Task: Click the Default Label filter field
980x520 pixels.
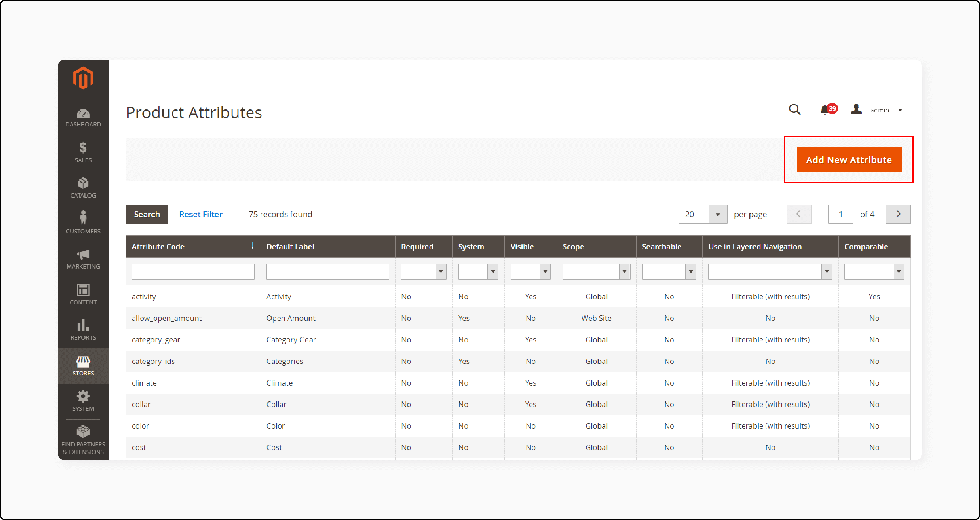Action: click(328, 271)
